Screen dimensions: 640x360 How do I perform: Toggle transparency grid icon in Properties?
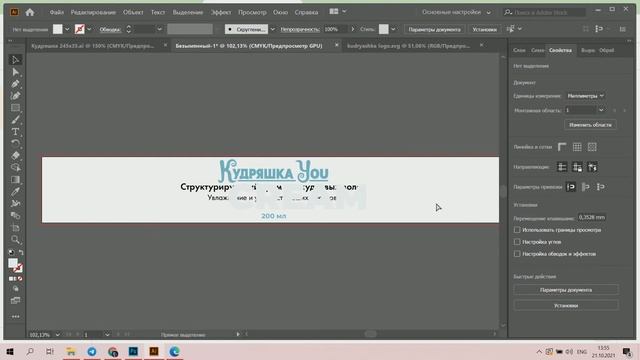click(x=592, y=147)
